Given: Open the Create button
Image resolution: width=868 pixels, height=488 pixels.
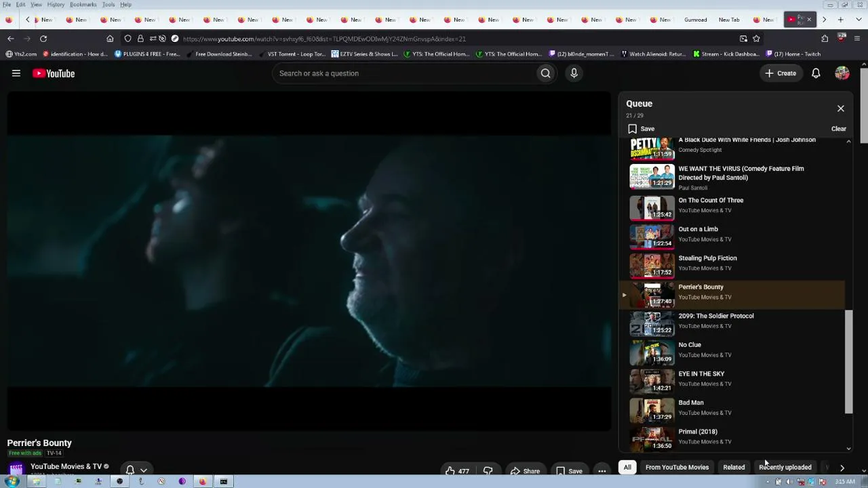Looking at the screenshot, I should tap(781, 73).
